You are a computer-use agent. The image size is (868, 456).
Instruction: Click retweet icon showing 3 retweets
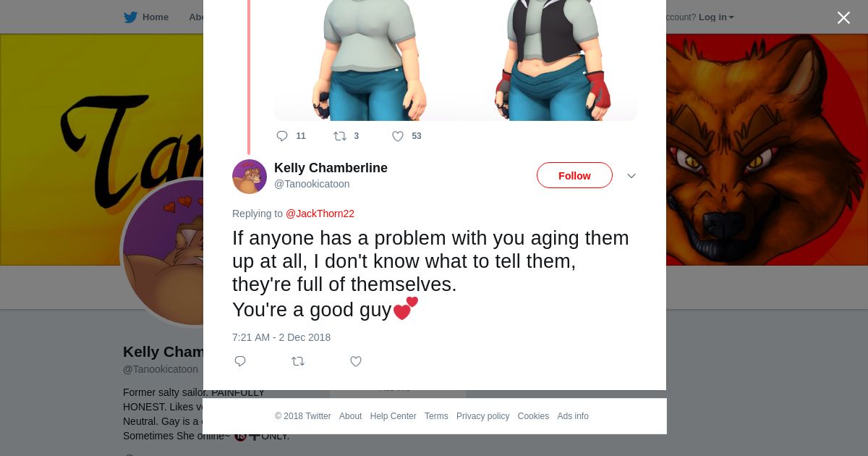340,136
